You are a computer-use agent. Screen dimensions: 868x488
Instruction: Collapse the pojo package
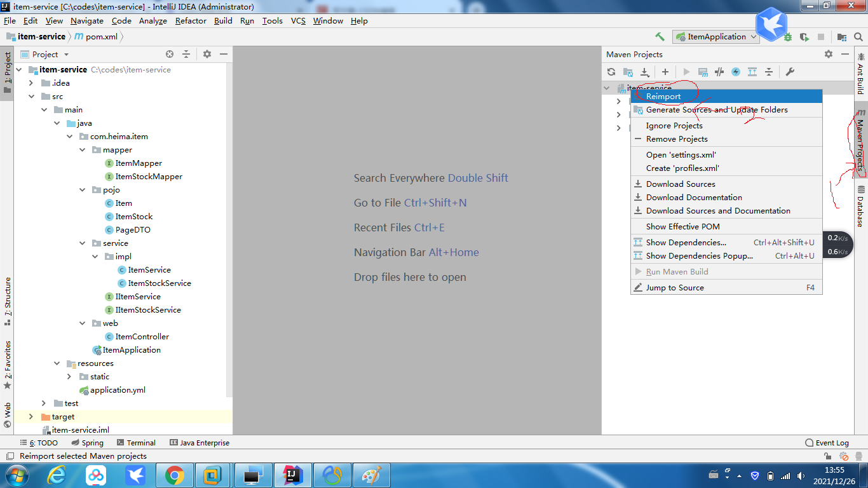pyautogui.click(x=83, y=190)
